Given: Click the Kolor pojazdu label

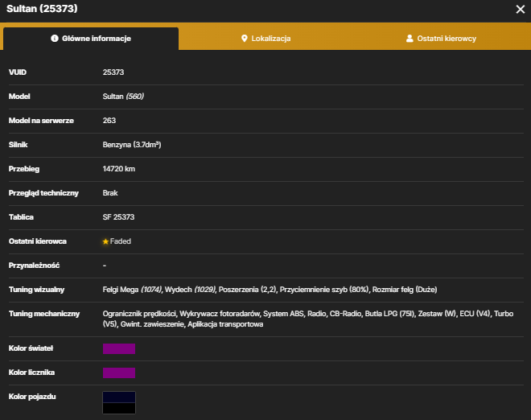Looking at the screenshot, I should tap(32, 397).
